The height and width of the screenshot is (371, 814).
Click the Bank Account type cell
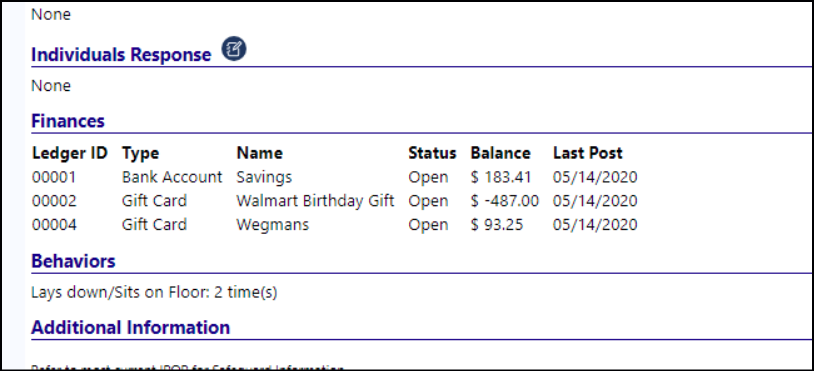click(x=172, y=177)
